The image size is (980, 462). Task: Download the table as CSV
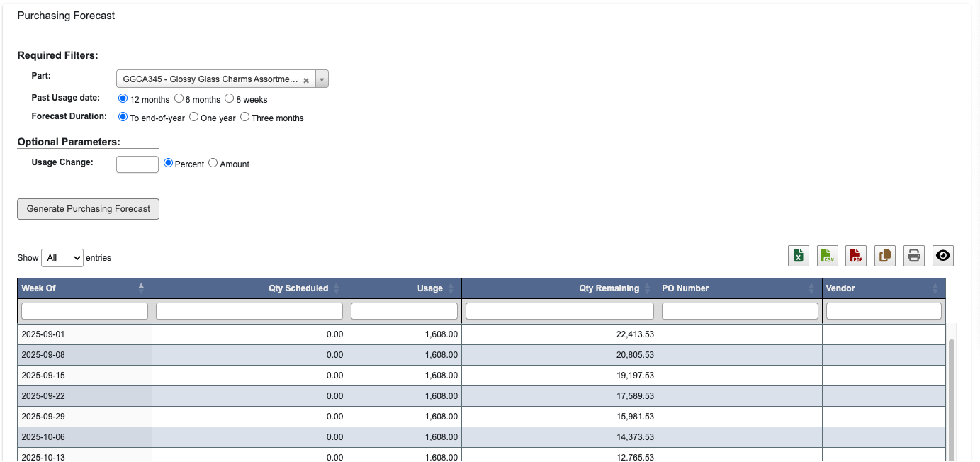pyautogui.click(x=827, y=255)
